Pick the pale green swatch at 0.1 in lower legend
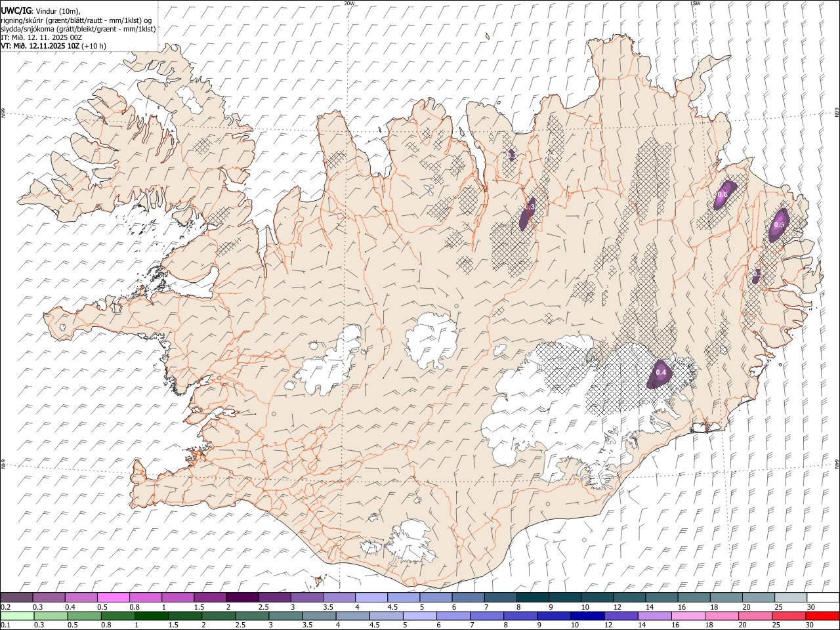This screenshot has width=840, height=630. (x=17, y=616)
